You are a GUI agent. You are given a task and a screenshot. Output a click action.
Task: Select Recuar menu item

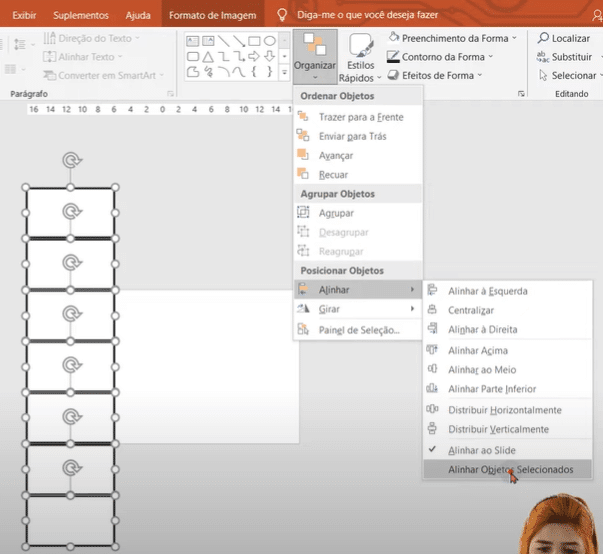[x=358, y=175]
